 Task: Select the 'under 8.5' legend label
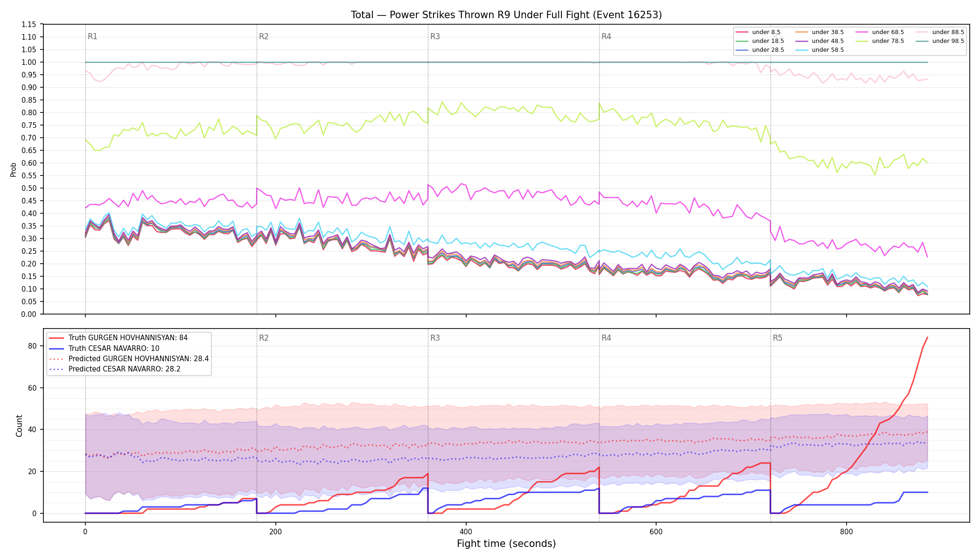(766, 32)
